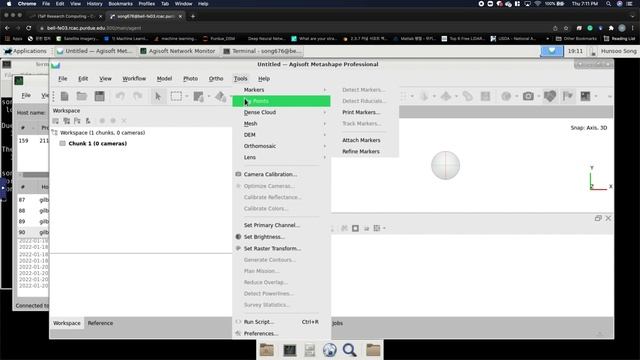The width and height of the screenshot is (640, 360).
Task: Click the New document toolbar icon
Action: (64, 96)
